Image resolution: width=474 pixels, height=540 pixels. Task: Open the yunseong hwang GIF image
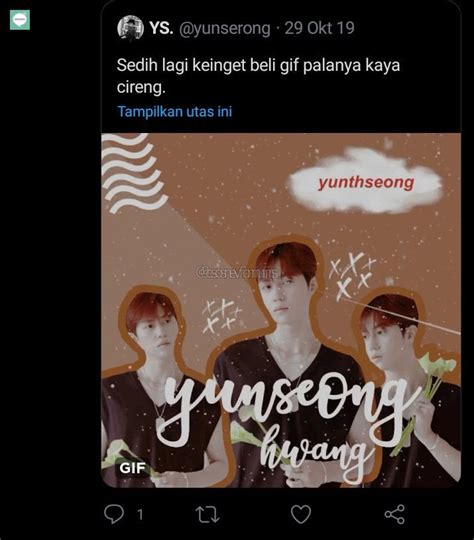[281, 310]
